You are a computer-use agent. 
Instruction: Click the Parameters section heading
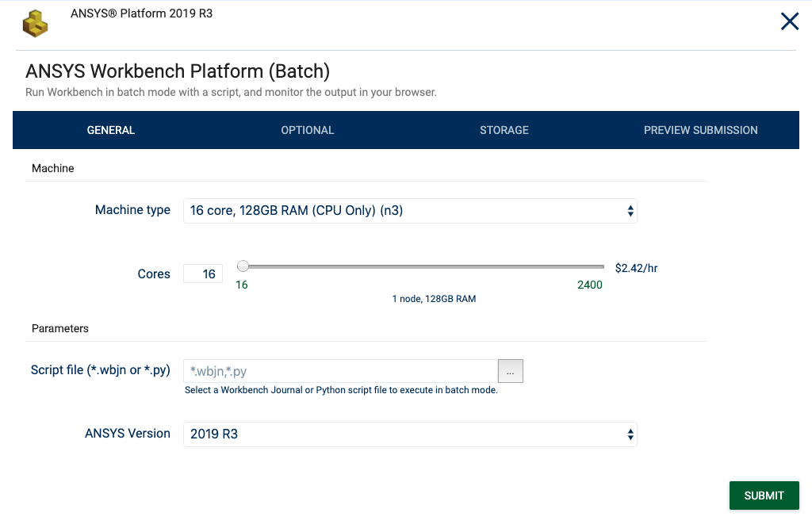pyautogui.click(x=60, y=328)
